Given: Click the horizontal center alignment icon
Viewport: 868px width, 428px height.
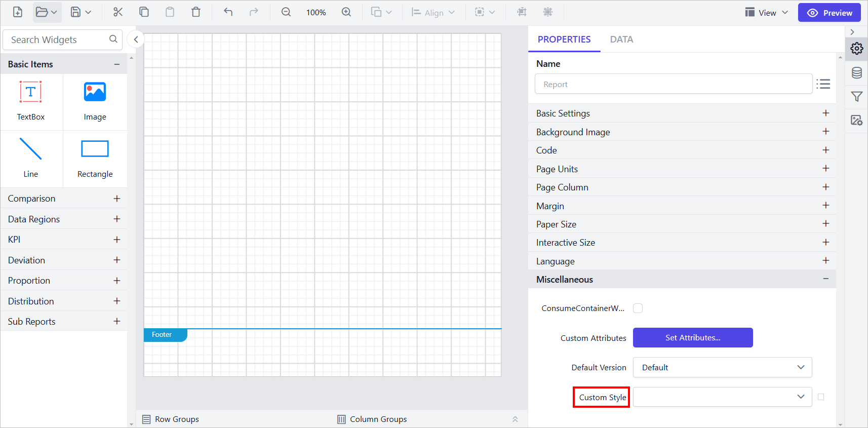Looking at the screenshot, I should [x=522, y=12].
